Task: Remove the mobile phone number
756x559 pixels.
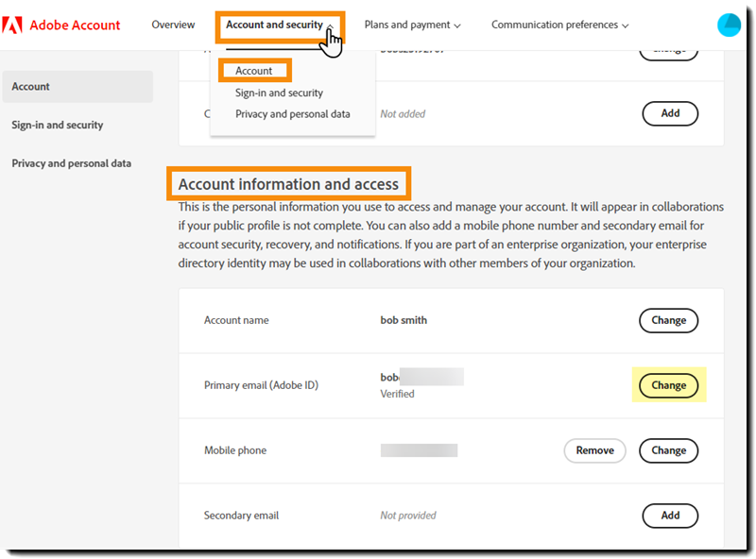Action: click(594, 450)
